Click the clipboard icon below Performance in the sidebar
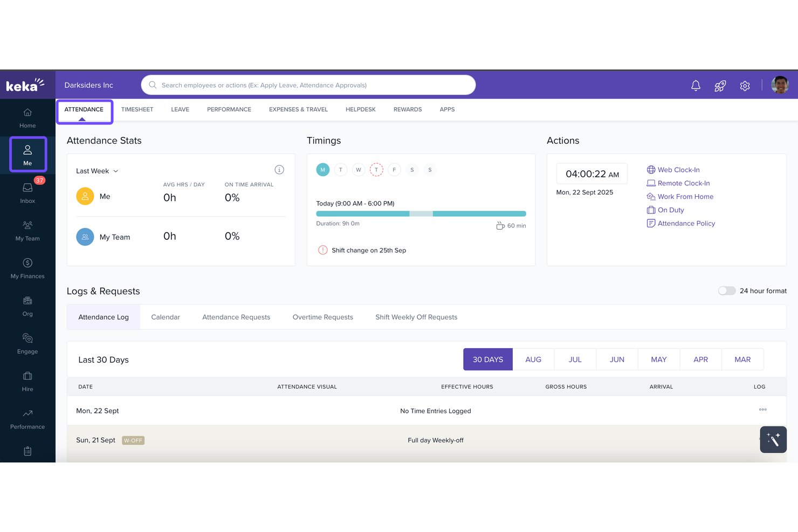The width and height of the screenshot is (798, 532). (x=27, y=451)
